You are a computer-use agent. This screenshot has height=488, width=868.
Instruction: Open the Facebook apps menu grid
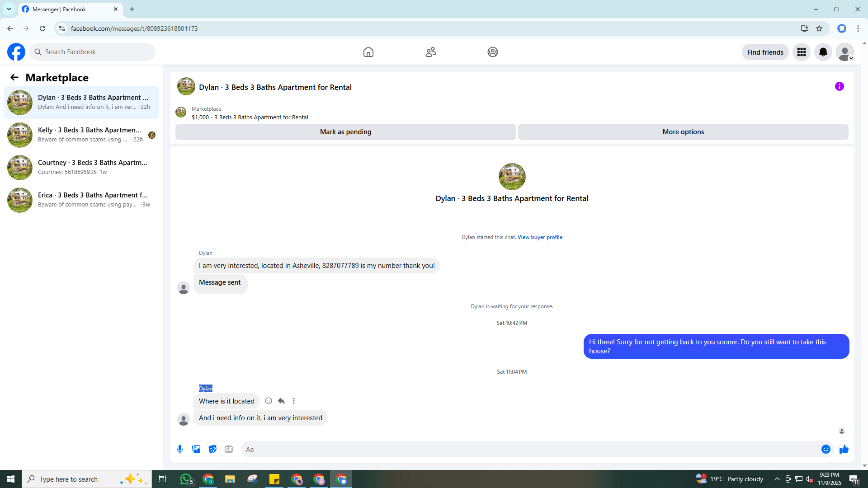pos(802,52)
